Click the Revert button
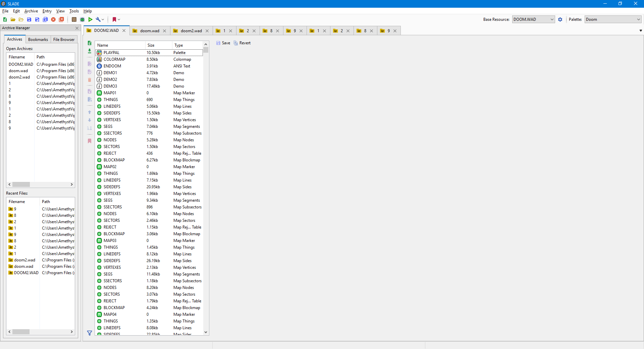Screen dimensions: 644x349 tap(242, 43)
